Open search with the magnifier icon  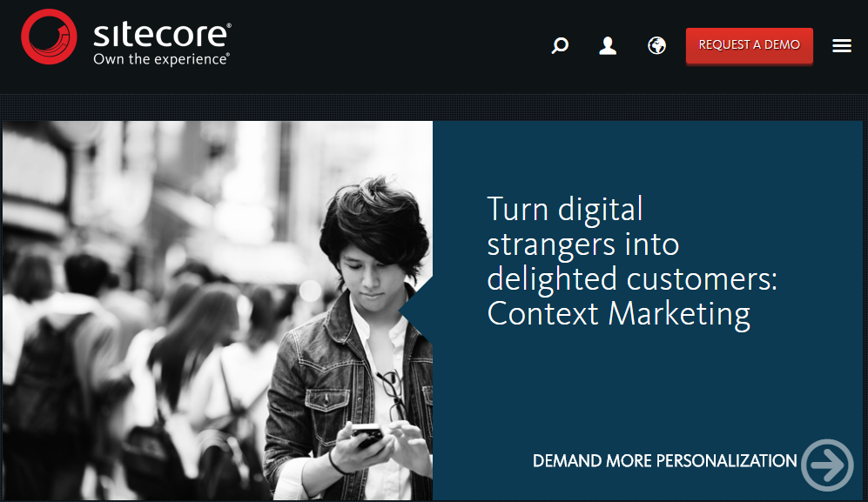(560, 45)
